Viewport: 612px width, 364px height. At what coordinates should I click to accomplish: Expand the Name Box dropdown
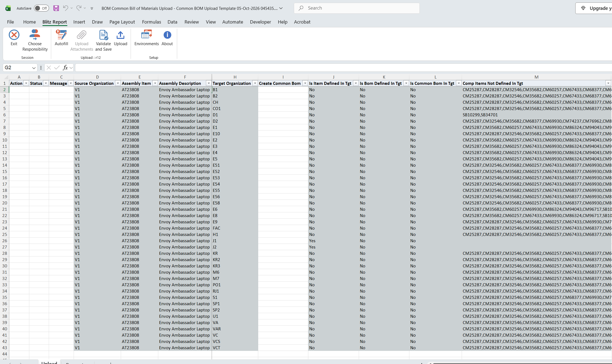click(x=34, y=68)
